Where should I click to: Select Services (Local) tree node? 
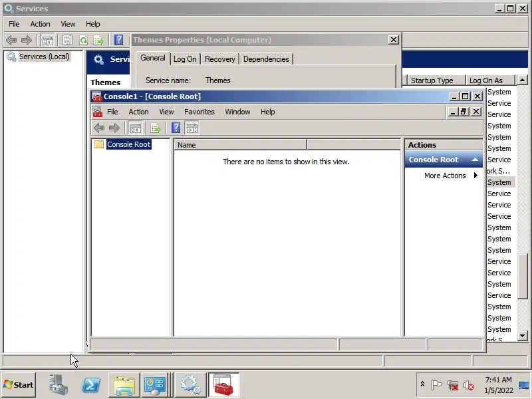(44, 57)
